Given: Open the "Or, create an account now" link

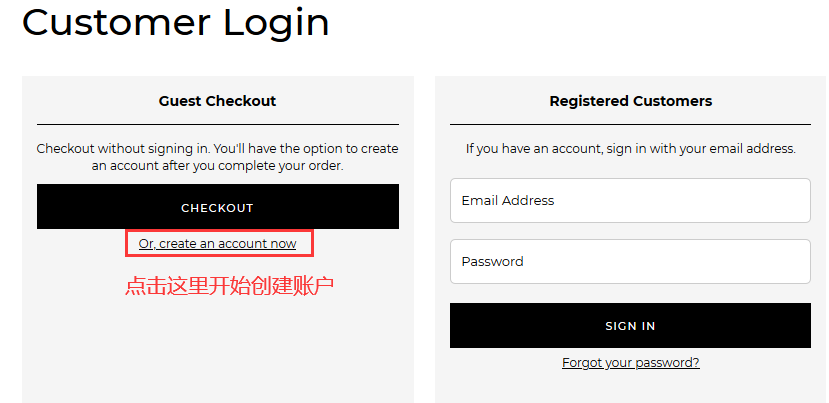Looking at the screenshot, I should [x=217, y=243].
